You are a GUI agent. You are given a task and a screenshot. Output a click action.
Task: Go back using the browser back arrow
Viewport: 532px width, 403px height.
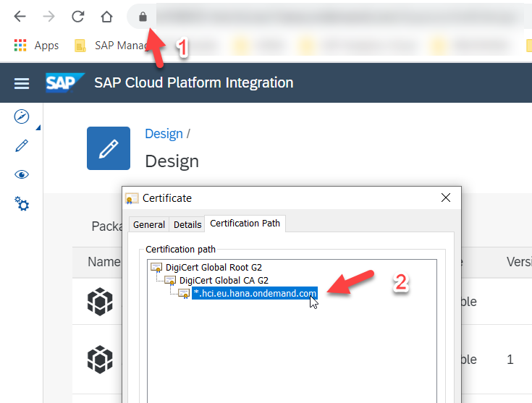point(20,17)
